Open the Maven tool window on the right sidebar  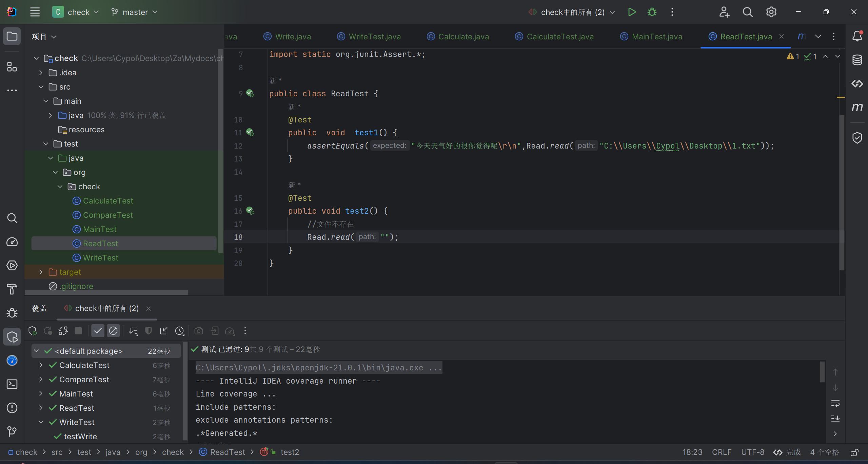[x=857, y=108]
